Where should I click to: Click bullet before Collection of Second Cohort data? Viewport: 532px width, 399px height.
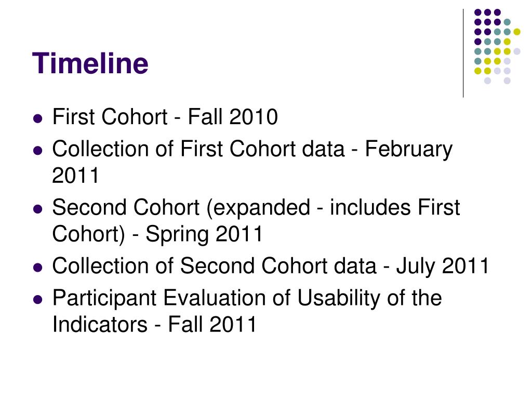click(x=38, y=267)
